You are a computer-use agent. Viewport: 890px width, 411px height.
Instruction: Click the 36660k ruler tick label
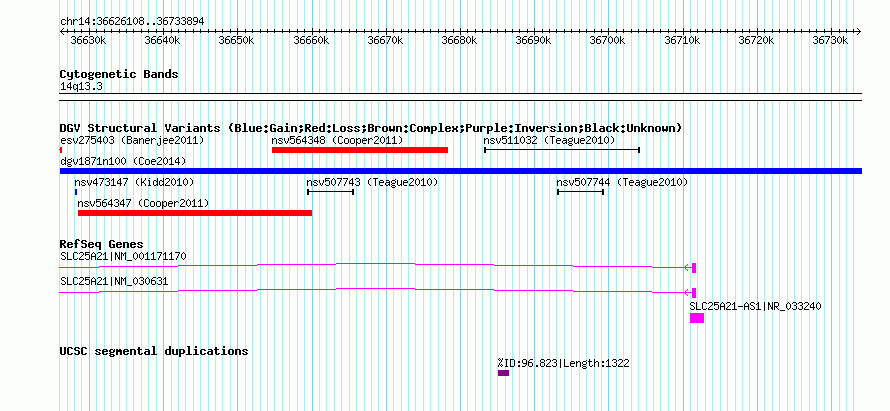[312, 40]
